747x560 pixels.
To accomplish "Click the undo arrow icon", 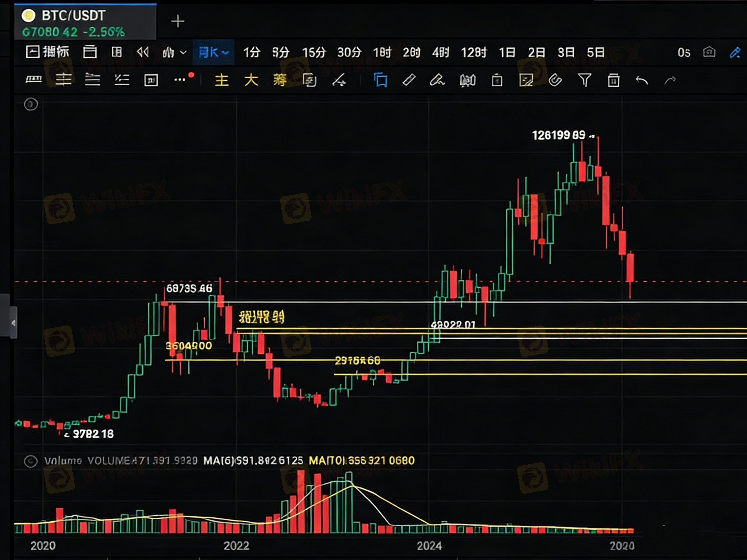I will tap(642, 80).
